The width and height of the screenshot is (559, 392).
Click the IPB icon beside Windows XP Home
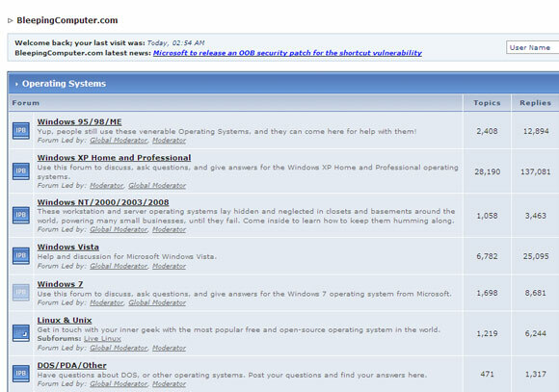click(x=21, y=171)
